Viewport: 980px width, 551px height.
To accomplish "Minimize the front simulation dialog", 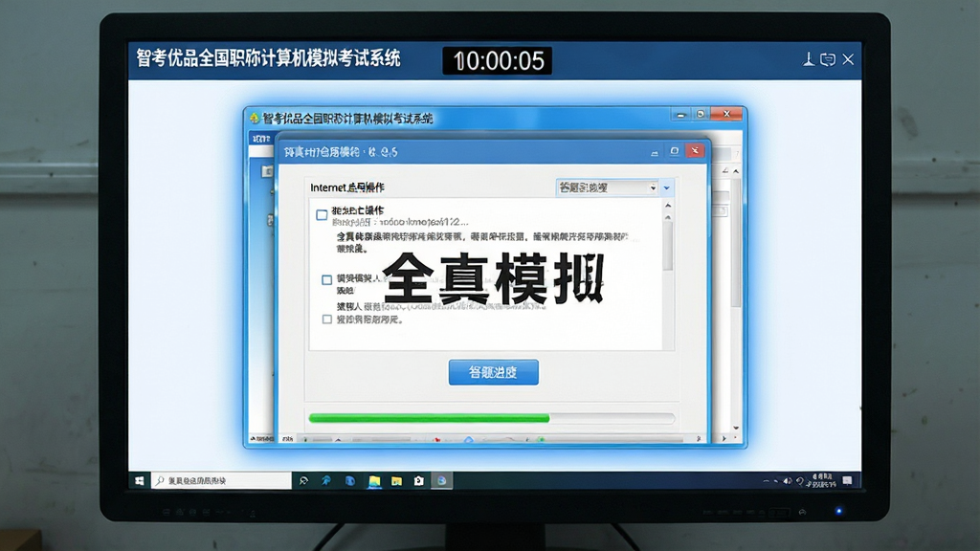I will [x=655, y=152].
